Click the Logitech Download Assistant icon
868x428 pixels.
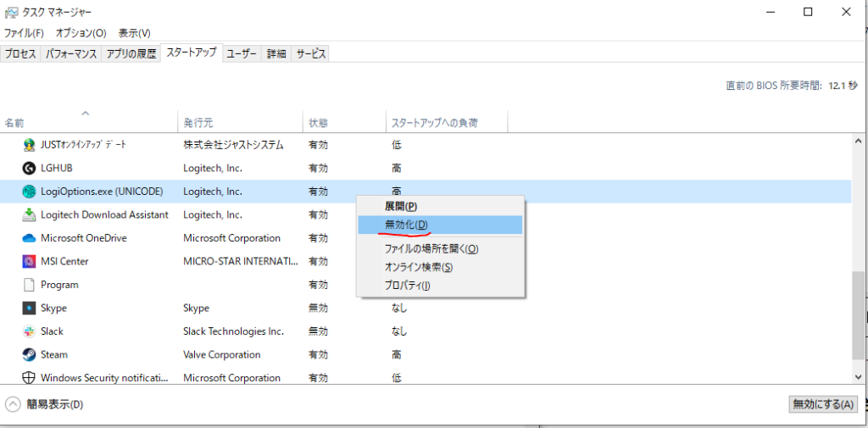[28, 214]
